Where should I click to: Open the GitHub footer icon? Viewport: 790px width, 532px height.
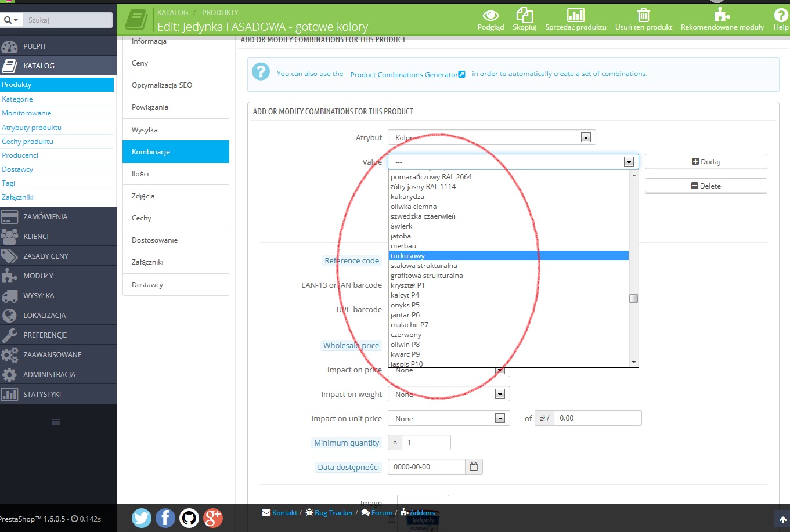[x=189, y=517]
